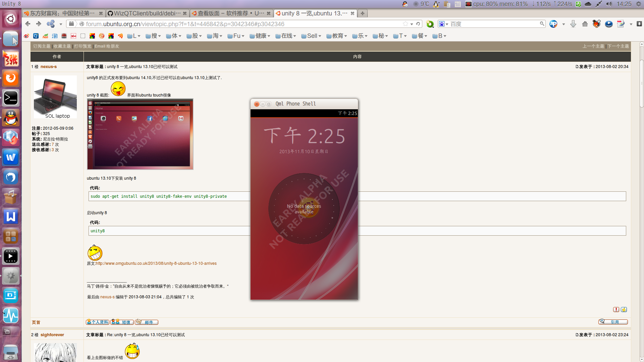The image size is (644, 362).
Task: Click the fox-face extension icon in toolbar
Action: pos(597,24)
